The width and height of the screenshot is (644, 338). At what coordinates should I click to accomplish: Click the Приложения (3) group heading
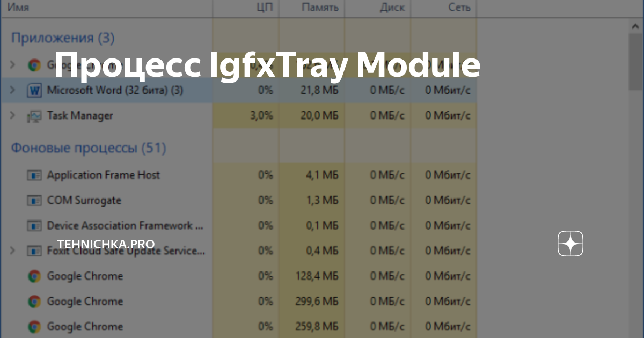pyautogui.click(x=63, y=38)
